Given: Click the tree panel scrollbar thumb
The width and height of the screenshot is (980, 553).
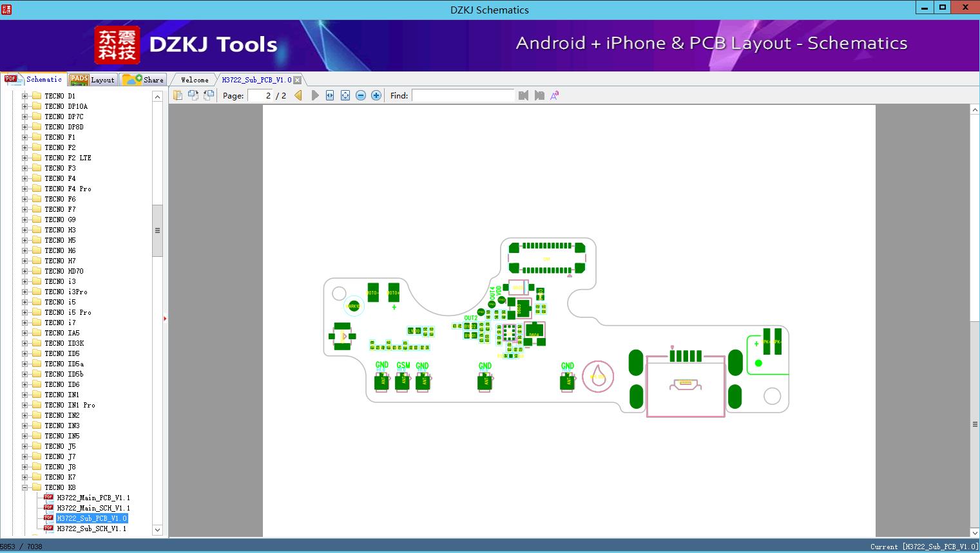Looking at the screenshot, I should coord(157,230).
